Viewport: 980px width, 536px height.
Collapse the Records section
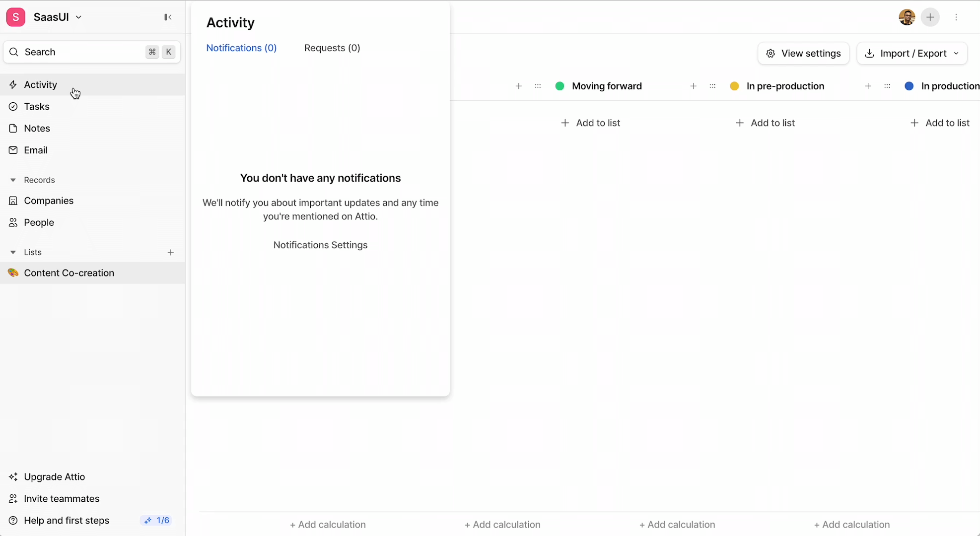pyautogui.click(x=13, y=180)
